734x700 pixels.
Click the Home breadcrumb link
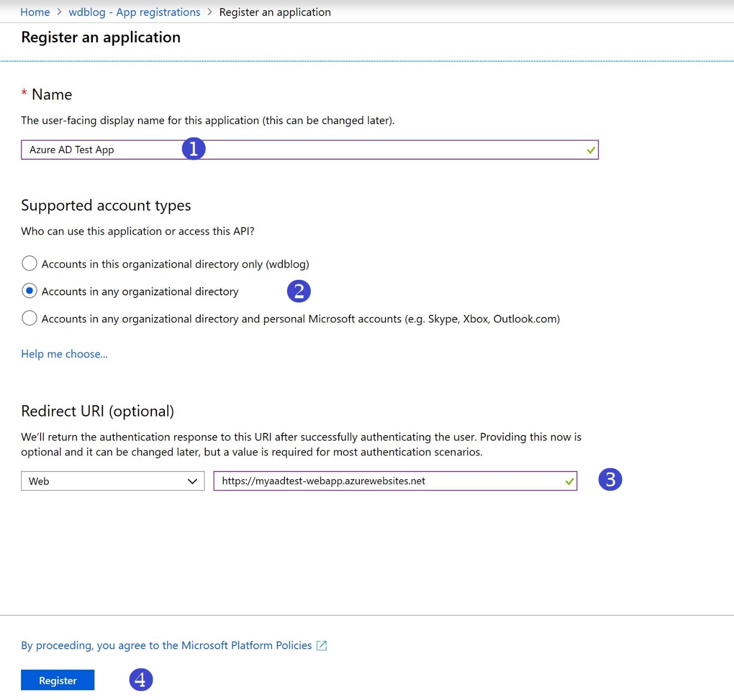(x=35, y=12)
